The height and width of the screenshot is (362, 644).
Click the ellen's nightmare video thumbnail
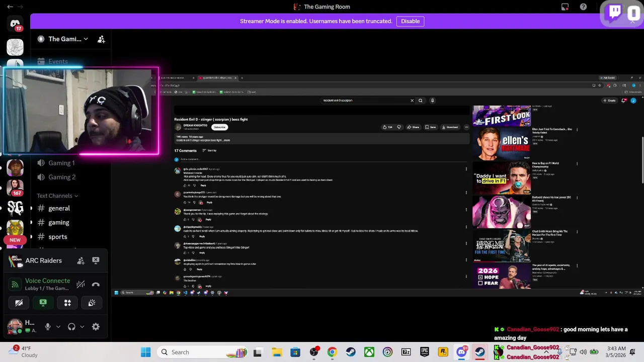click(502, 144)
